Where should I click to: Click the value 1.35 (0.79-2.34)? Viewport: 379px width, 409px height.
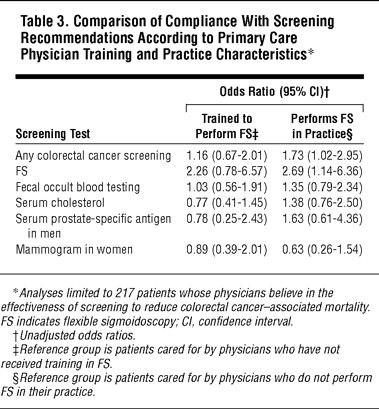322,187
